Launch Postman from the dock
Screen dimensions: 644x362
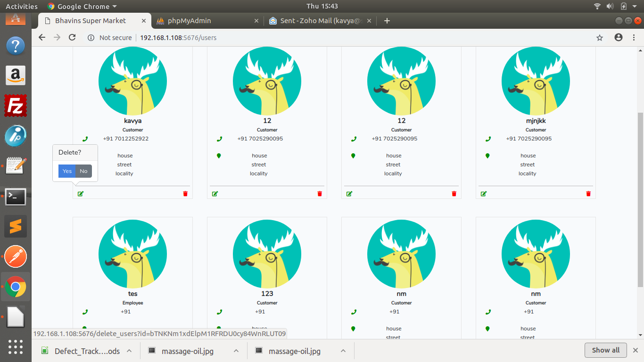pos(16,257)
